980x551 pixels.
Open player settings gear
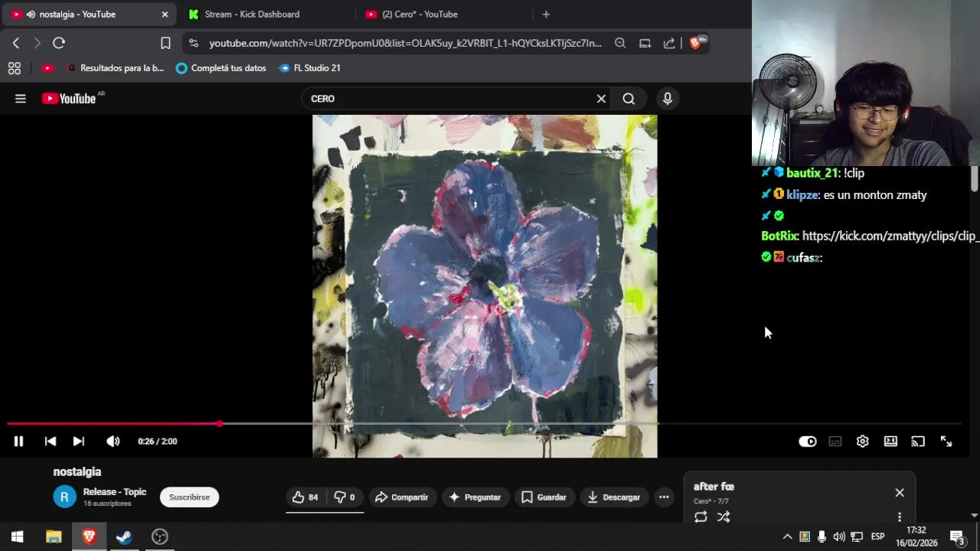(863, 442)
